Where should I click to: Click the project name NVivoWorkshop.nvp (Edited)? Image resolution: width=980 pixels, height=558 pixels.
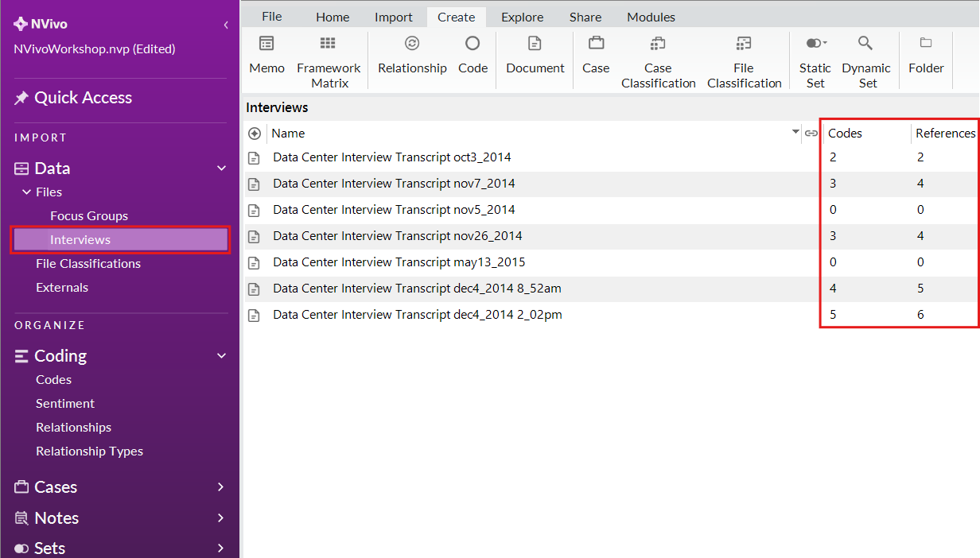(x=95, y=49)
